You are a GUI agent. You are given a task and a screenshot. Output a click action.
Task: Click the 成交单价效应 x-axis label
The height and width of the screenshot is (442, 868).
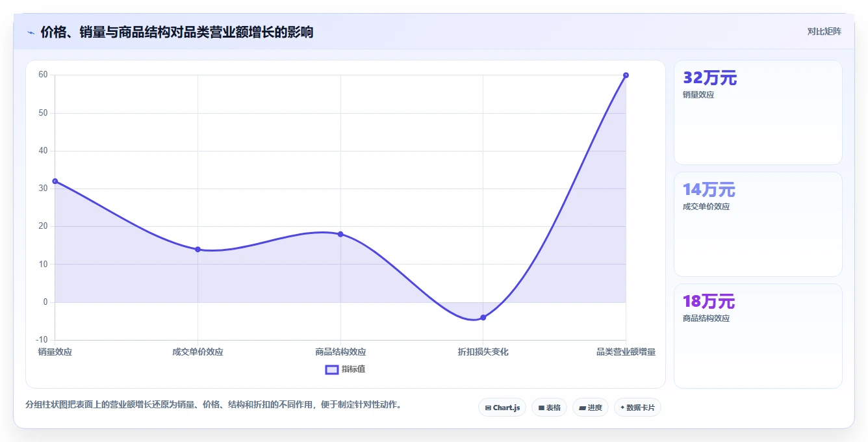pos(198,352)
